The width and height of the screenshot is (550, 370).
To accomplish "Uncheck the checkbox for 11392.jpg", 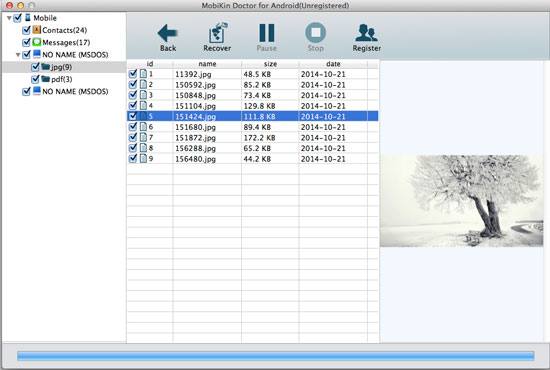I will coord(133,74).
